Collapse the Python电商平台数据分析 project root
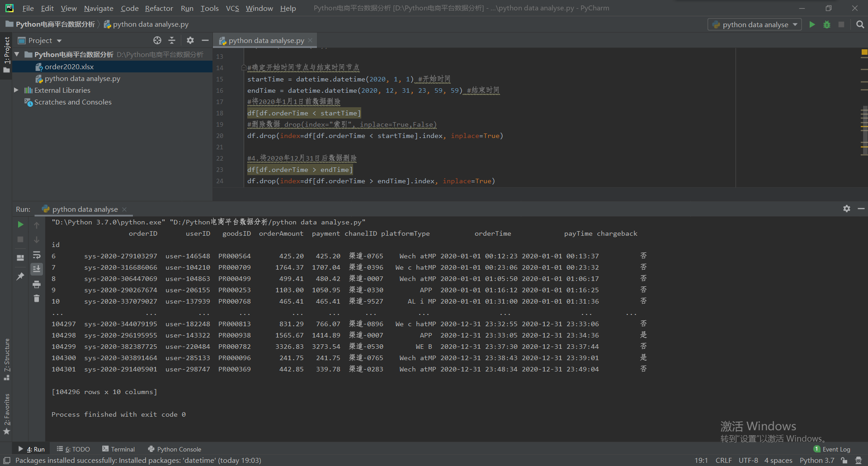868x466 pixels. (17, 54)
